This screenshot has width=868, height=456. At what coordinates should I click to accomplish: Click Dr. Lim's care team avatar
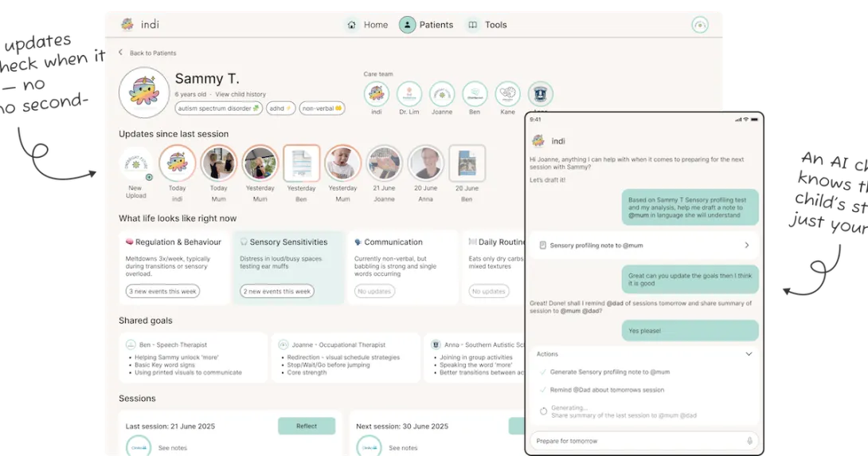(409, 94)
